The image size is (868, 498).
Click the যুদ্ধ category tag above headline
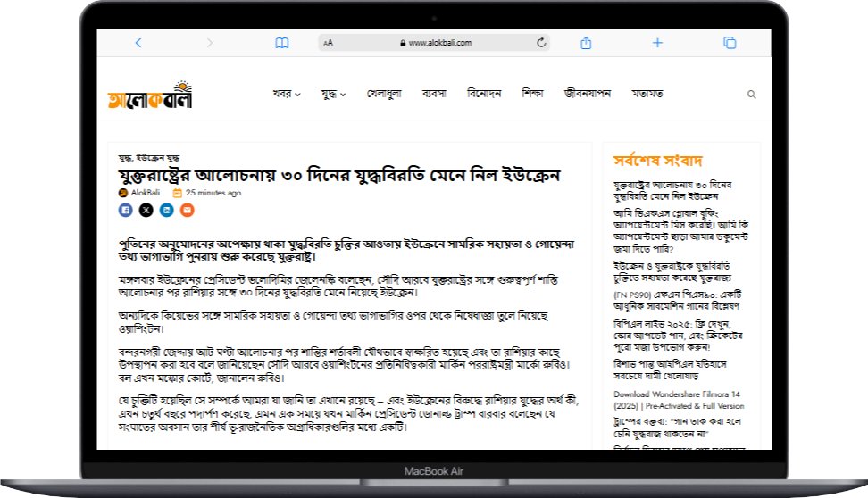(125, 158)
